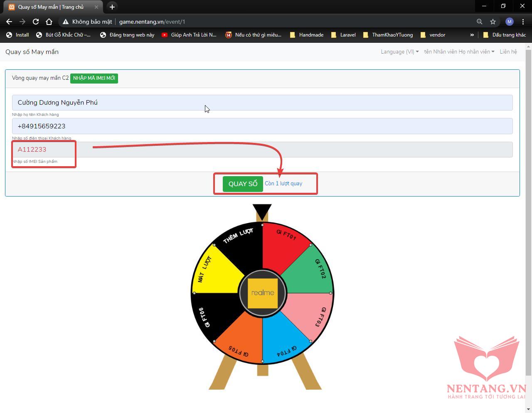Screen dimensions: 532x413
Task: Open Chrome three-dot menu
Action: (x=523, y=22)
